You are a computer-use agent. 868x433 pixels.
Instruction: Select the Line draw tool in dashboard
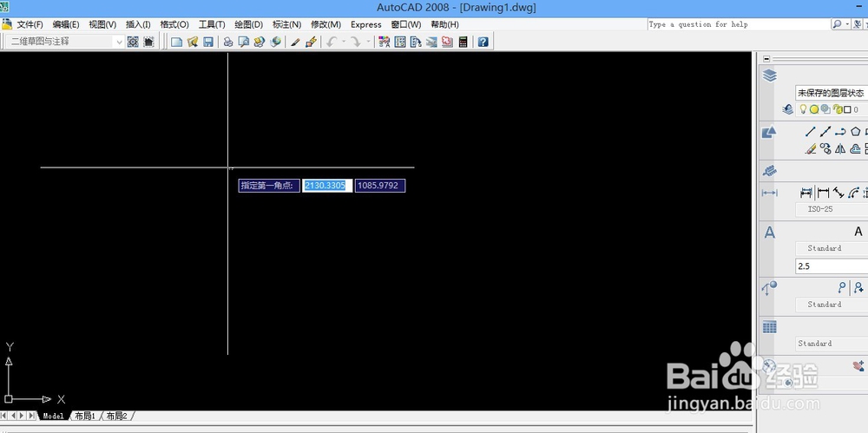click(x=811, y=132)
